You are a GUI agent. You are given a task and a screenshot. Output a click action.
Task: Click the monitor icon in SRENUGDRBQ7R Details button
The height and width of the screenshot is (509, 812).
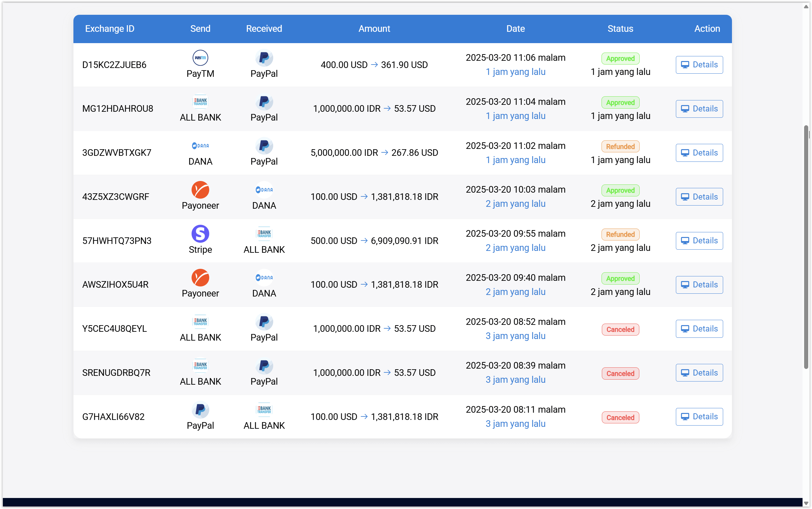point(685,373)
